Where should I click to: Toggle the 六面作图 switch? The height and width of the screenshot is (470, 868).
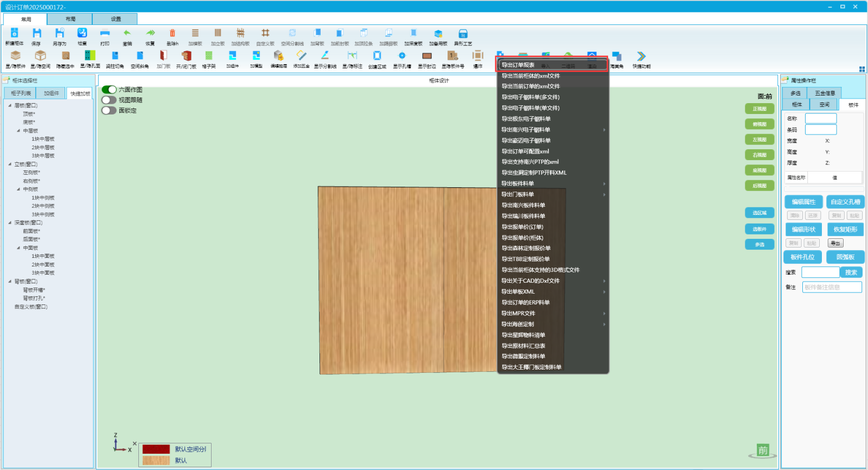pyautogui.click(x=109, y=90)
